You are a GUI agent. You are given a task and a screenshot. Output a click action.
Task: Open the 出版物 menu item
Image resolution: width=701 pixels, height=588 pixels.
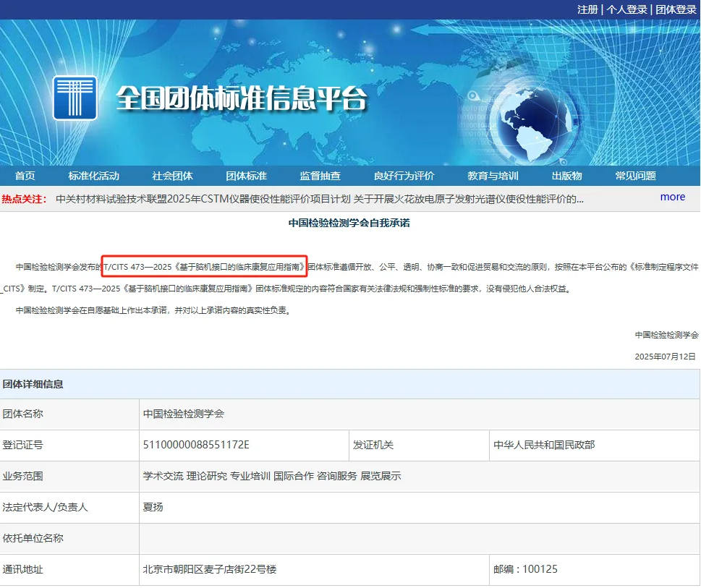point(567,176)
